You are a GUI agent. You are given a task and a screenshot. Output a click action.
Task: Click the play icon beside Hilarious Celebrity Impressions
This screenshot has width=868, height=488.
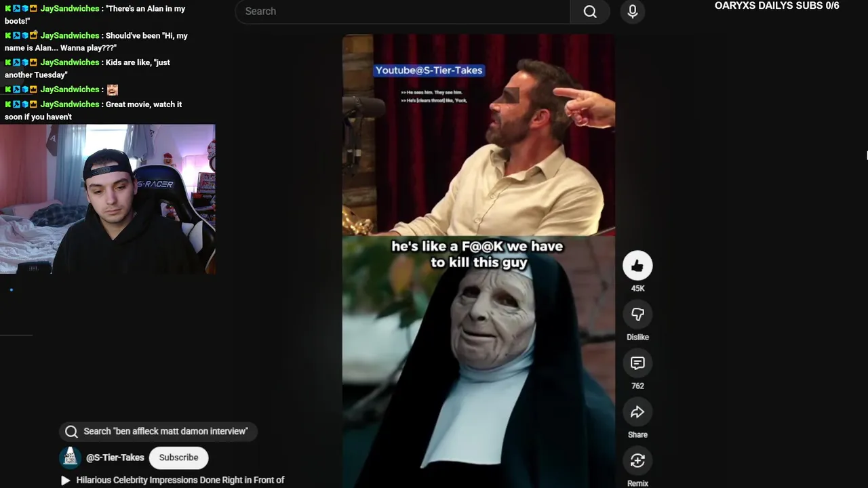tap(65, 480)
